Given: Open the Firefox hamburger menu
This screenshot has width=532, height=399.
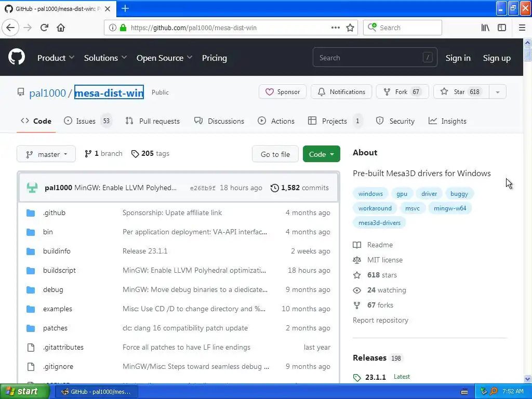Looking at the screenshot, I should tap(522, 28).
